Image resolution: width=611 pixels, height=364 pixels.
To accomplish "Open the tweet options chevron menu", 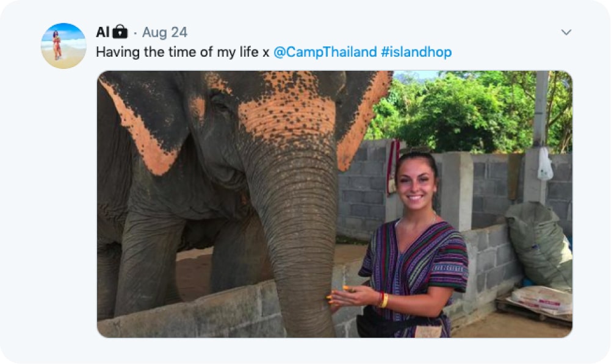I will (566, 32).
